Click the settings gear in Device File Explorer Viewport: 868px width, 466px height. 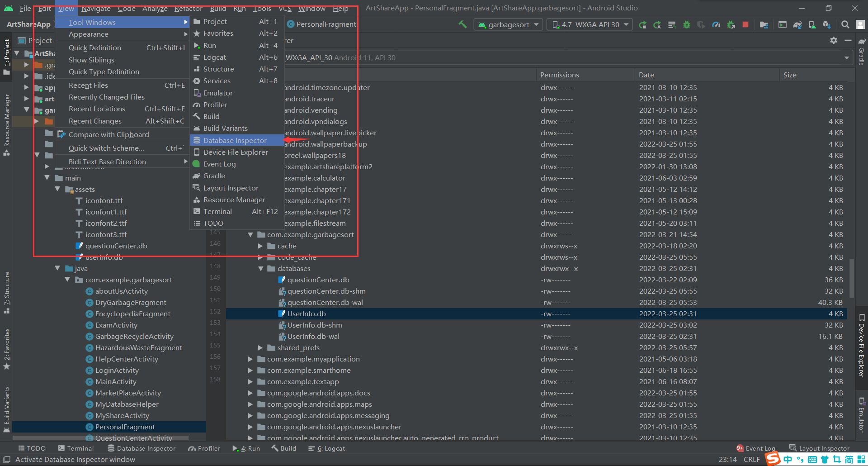coord(833,40)
